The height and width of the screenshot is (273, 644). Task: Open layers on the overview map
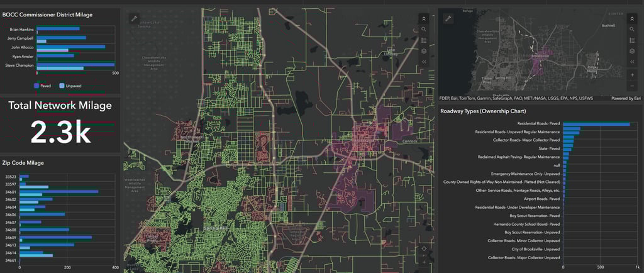click(x=632, y=51)
